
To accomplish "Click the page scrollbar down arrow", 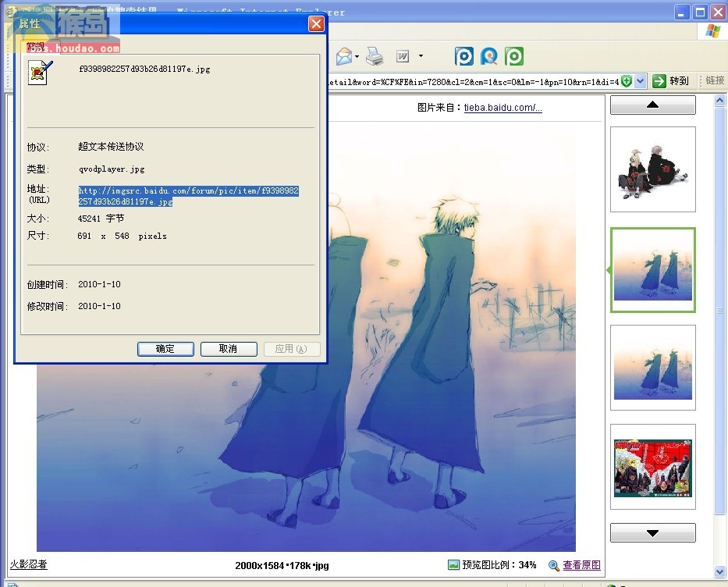I will click(x=719, y=571).
